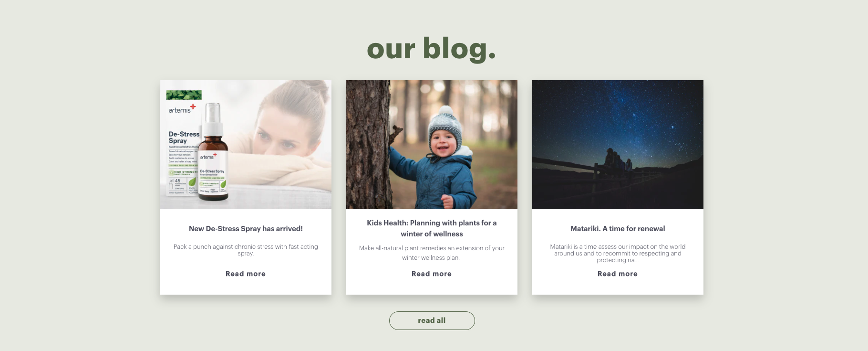The height and width of the screenshot is (351, 868).
Task: Open the smiling toddler in forest image
Action: (x=432, y=145)
